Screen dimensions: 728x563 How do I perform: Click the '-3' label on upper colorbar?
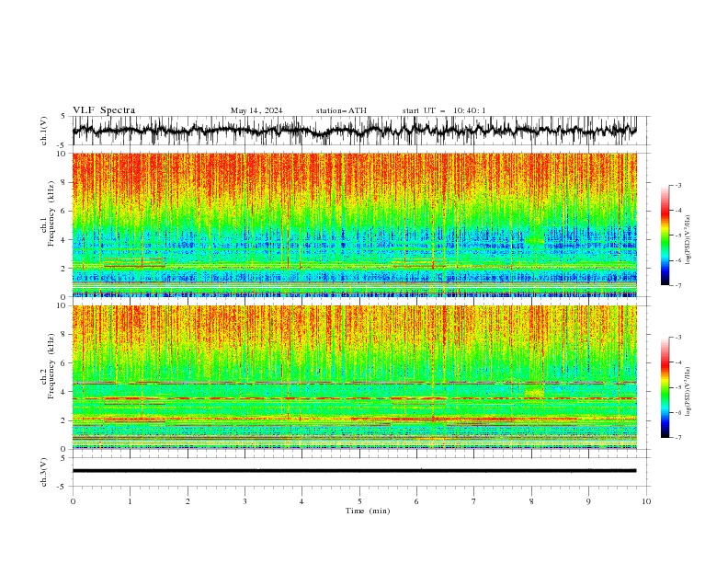(677, 185)
